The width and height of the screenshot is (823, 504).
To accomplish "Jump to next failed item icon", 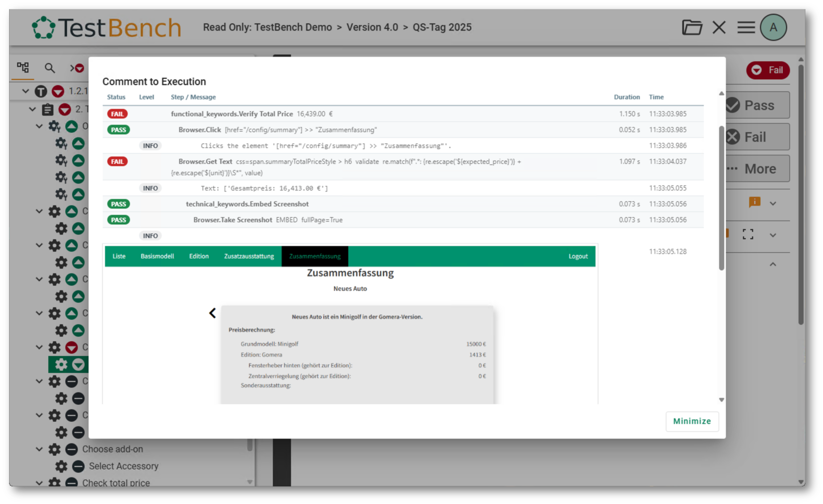I will click(77, 68).
